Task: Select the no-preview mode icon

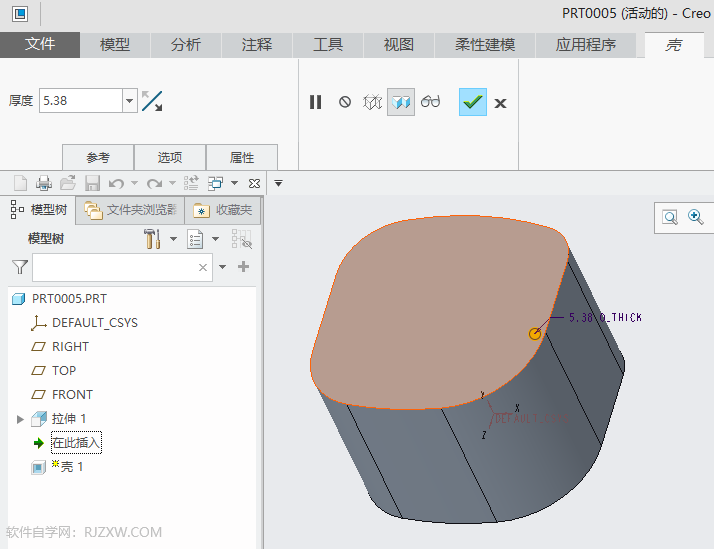Action: click(345, 102)
